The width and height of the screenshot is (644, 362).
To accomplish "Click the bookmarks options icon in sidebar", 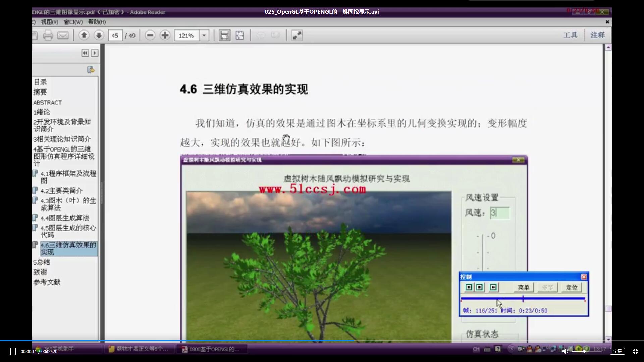I will [x=91, y=70].
